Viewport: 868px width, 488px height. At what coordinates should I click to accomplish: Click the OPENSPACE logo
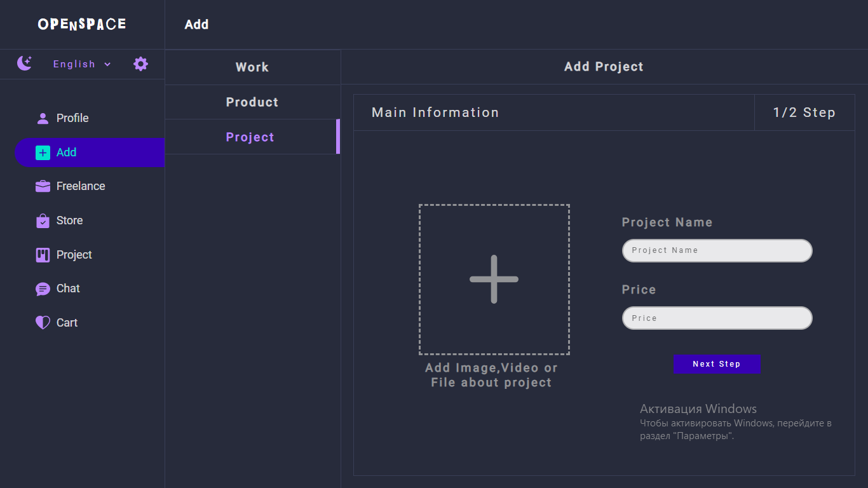tap(82, 24)
